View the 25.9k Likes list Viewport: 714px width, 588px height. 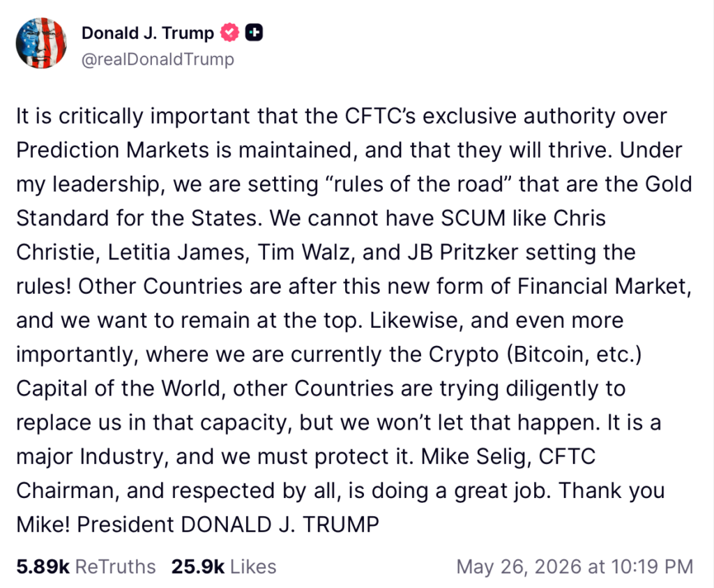coord(224,567)
